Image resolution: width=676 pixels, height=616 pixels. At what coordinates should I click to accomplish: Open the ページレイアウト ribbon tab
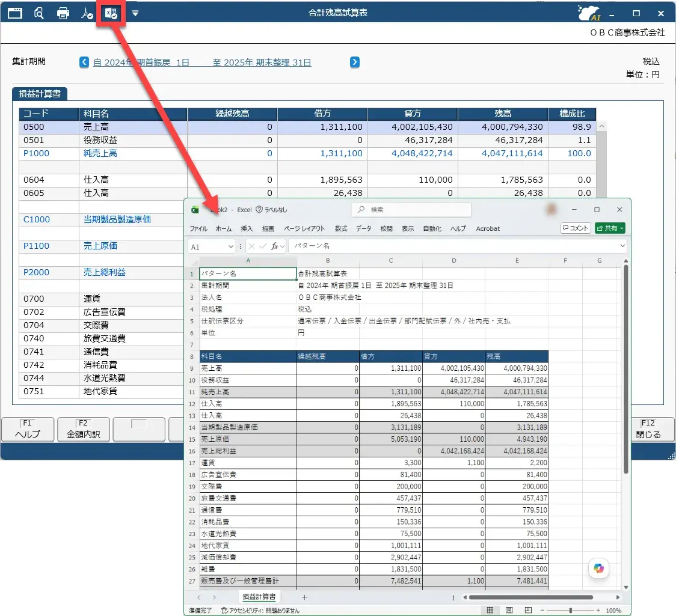click(304, 229)
